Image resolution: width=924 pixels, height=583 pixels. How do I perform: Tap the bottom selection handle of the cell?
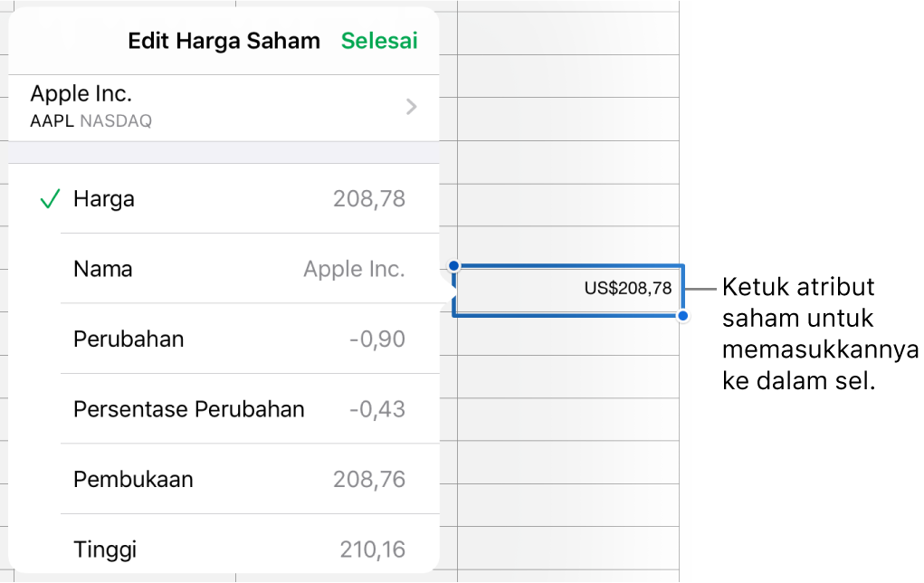tap(681, 314)
